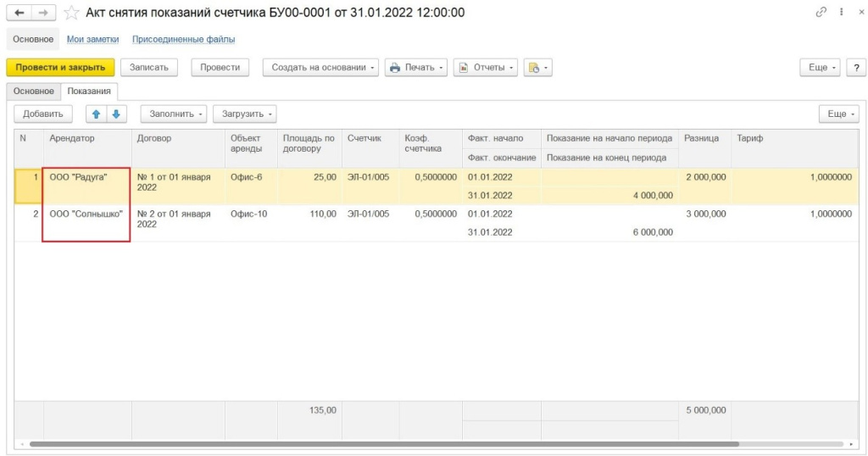Screen dimensions: 868x456
Task: Copy document link via chain icon
Action: [x=821, y=13]
